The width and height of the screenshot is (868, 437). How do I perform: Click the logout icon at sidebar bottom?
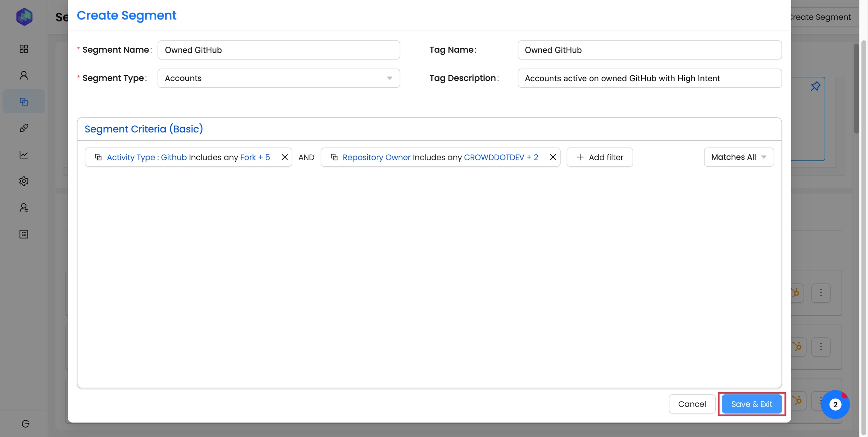pos(25,424)
